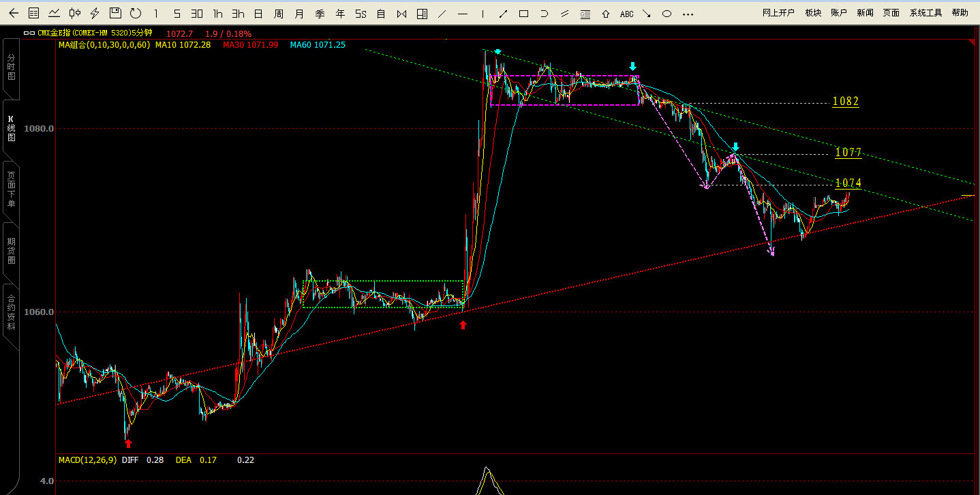Toggle the split panel layout icon
The height and width of the screenshot is (495, 980).
click(x=422, y=13)
